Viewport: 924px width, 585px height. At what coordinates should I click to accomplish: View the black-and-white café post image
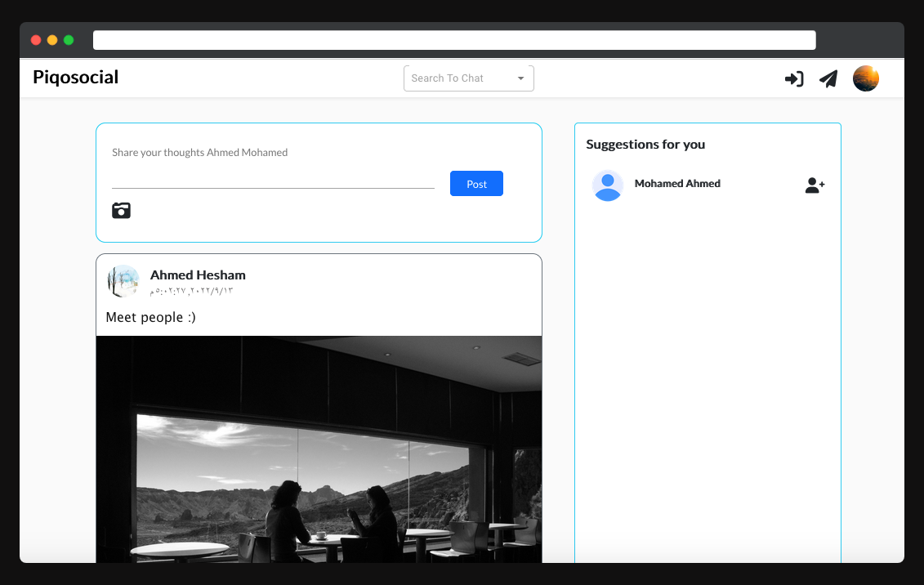click(319, 449)
